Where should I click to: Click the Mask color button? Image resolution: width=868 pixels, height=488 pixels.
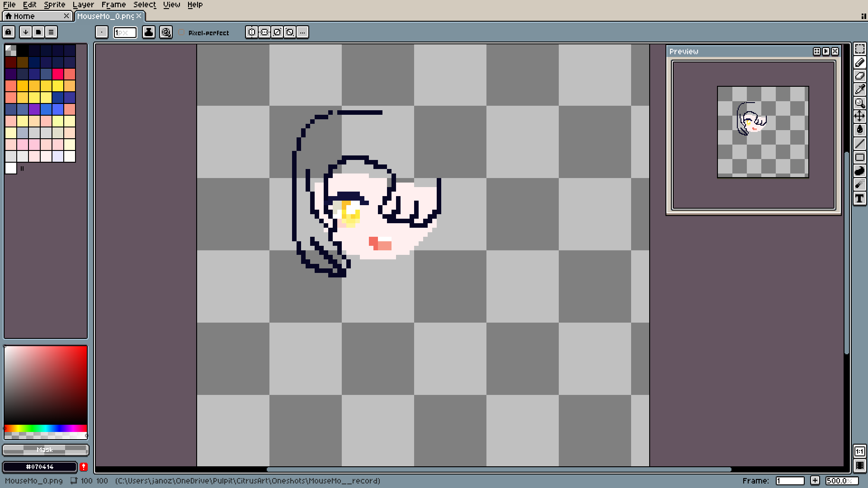pos(45,450)
